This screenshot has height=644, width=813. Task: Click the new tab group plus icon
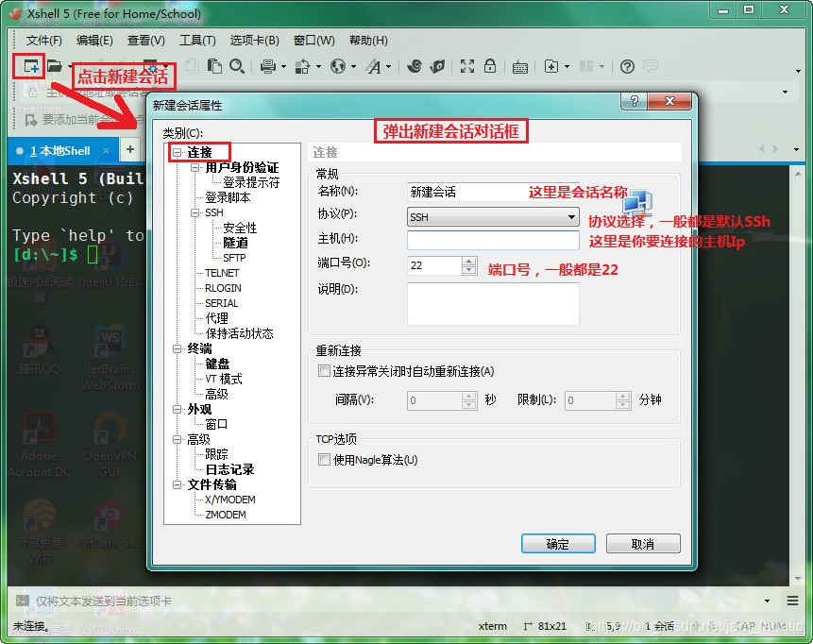pos(551,66)
